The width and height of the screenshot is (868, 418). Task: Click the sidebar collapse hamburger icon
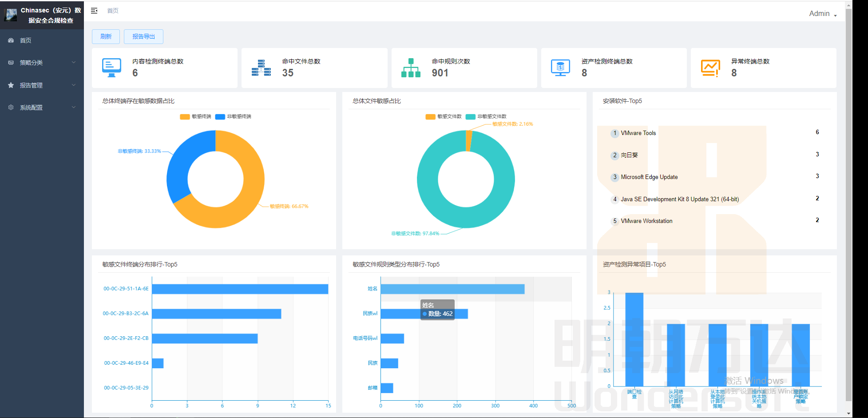coord(94,11)
